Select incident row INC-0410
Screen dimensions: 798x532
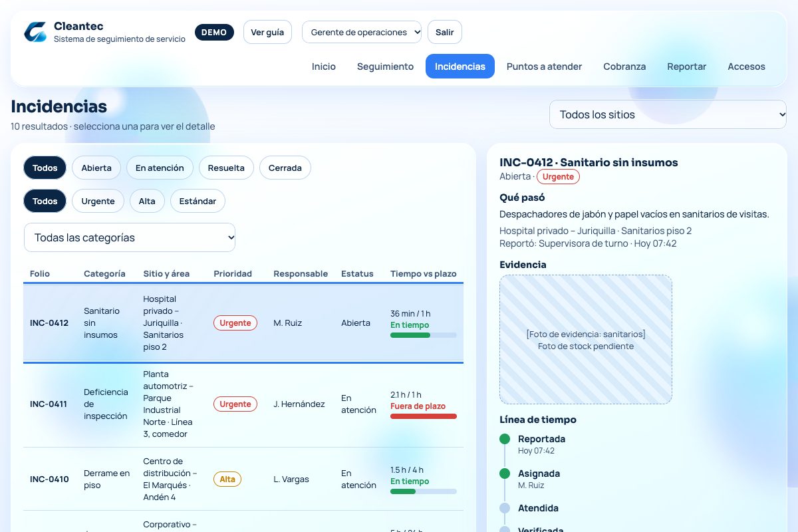pyautogui.click(x=243, y=479)
